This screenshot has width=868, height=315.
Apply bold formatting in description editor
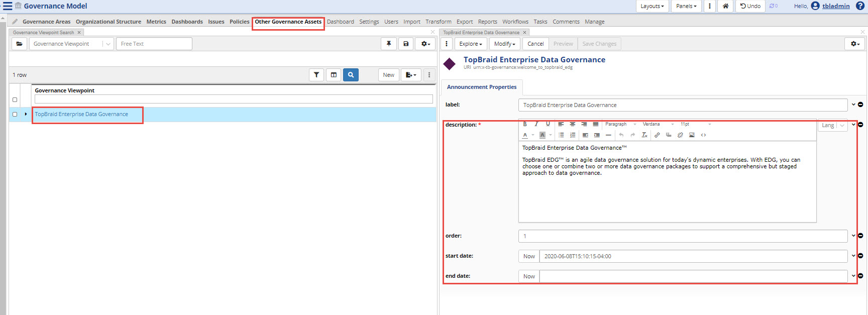point(525,124)
